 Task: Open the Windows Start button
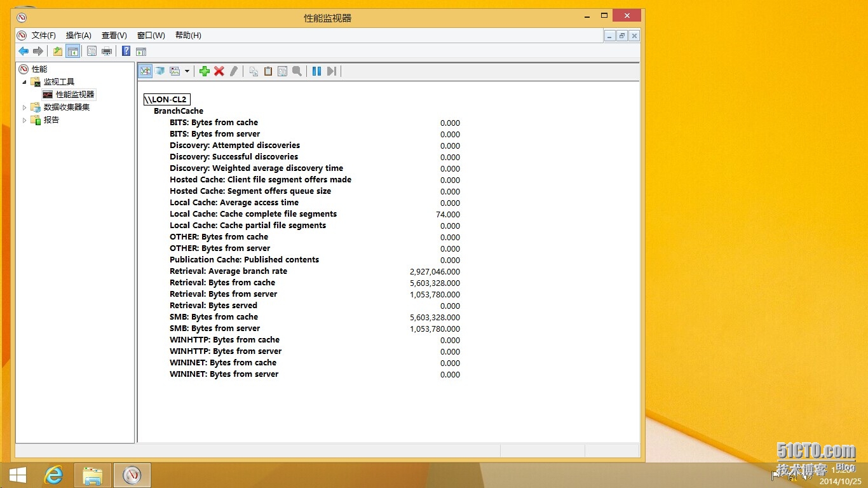[x=17, y=475]
